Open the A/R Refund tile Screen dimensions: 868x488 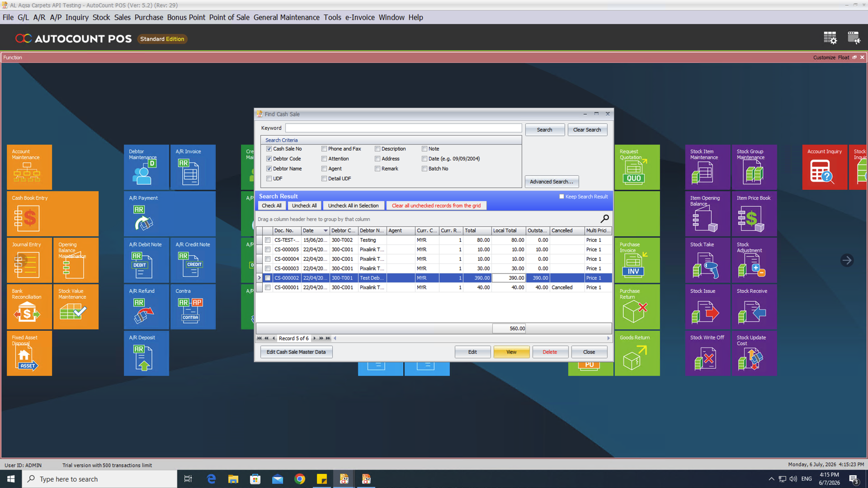click(x=146, y=307)
